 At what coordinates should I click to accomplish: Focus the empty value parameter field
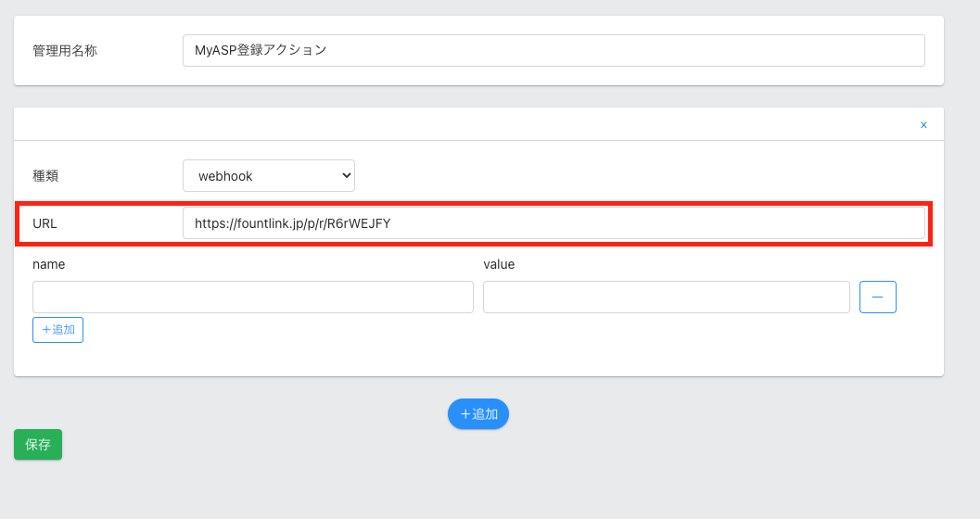[666, 297]
